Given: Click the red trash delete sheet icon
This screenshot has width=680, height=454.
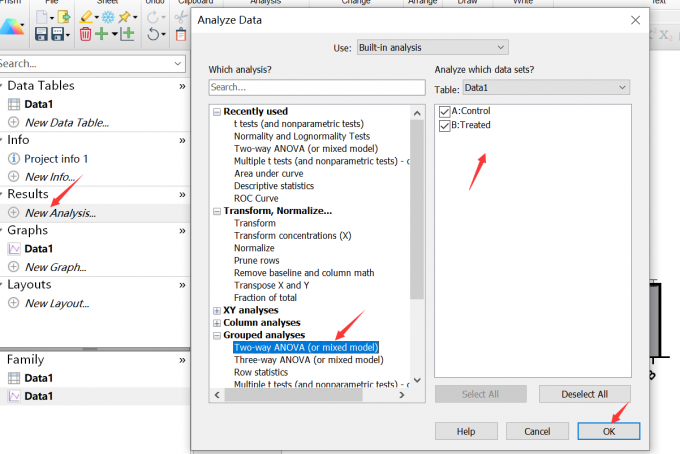Looking at the screenshot, I should click(x=86, y=35).
